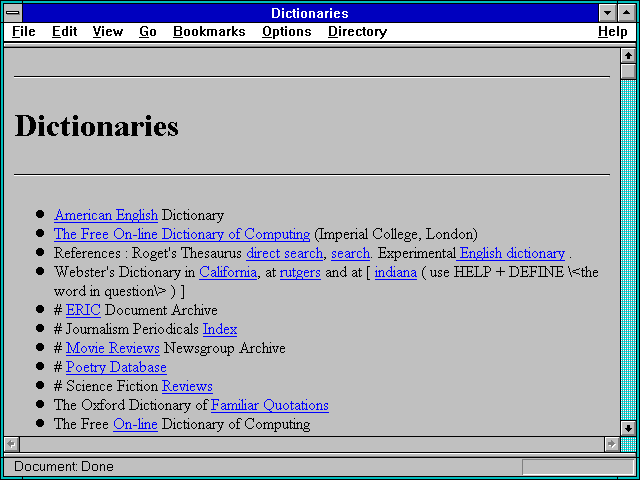Viewport: 640px width, 480px height.
Task: Follow the rutgers link
Action: point(300,272)
